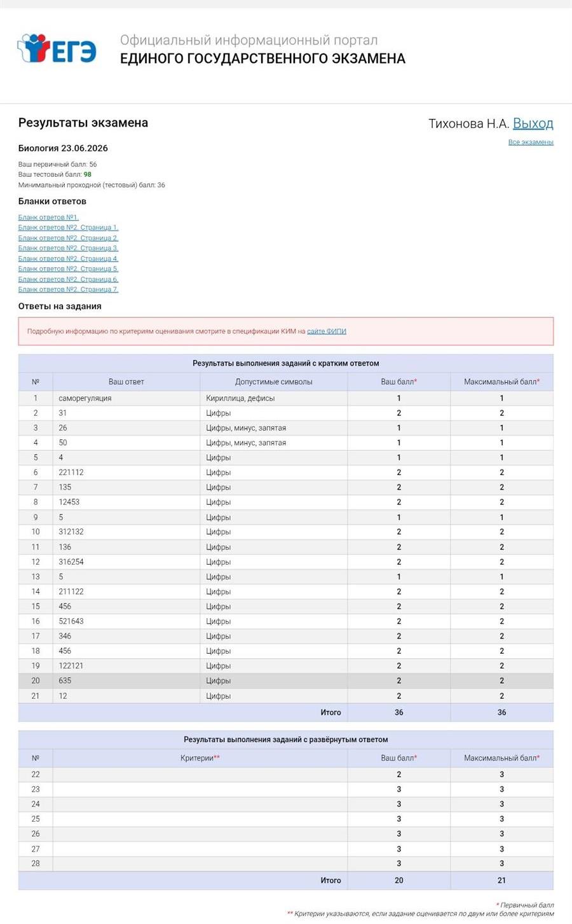This screenshot has height=924, width=572.
Task: Open Бланк ответов №2 Страница 2
Action: pos(68,238)
